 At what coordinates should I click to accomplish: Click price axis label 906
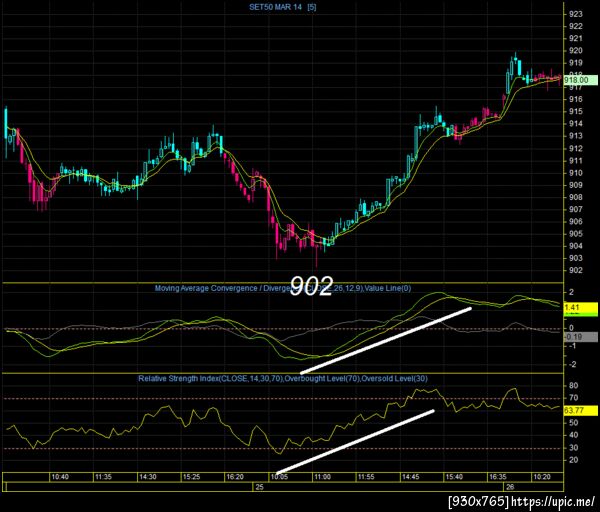tap(576, 222)
